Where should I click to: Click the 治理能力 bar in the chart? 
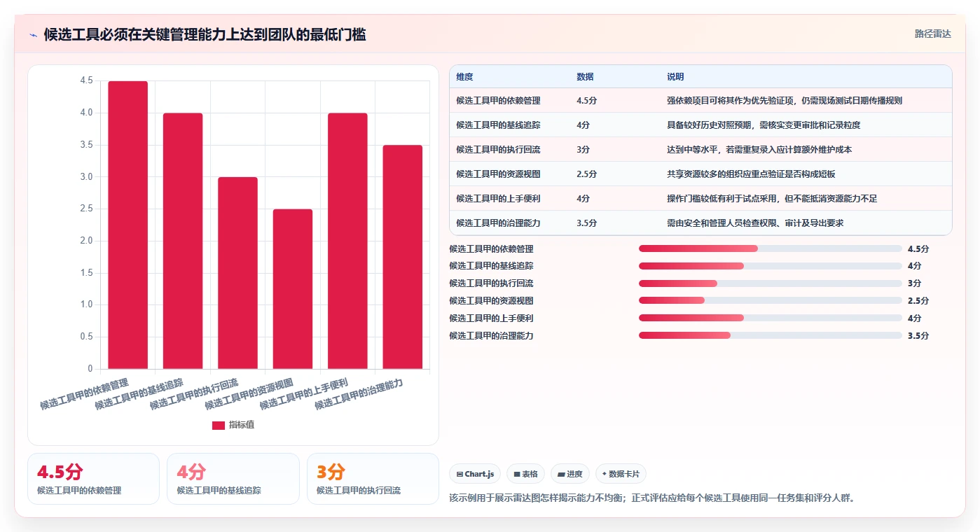click(403, 257)
